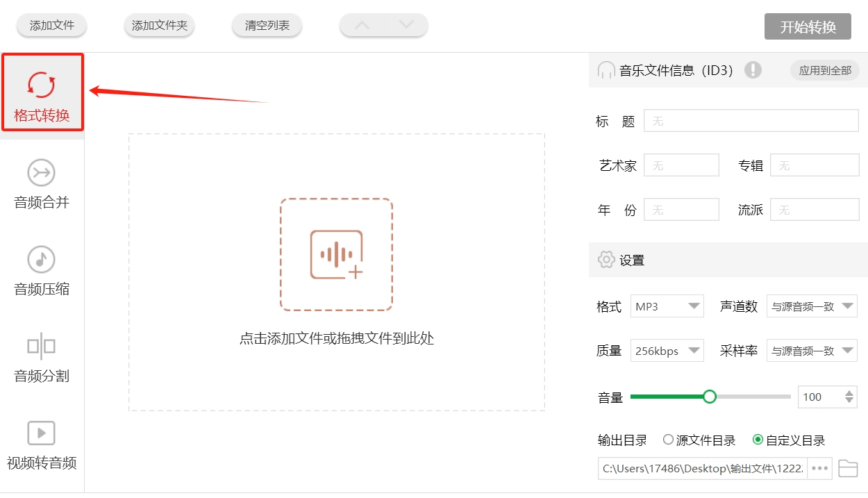Click the volume (音量) slider handle

[710, 397]
